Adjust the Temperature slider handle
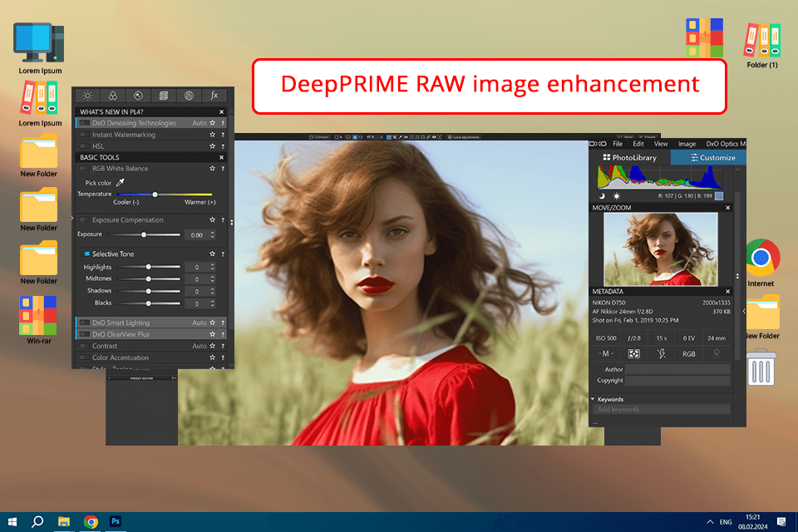798x532 pixels. [x=155, y=195]
